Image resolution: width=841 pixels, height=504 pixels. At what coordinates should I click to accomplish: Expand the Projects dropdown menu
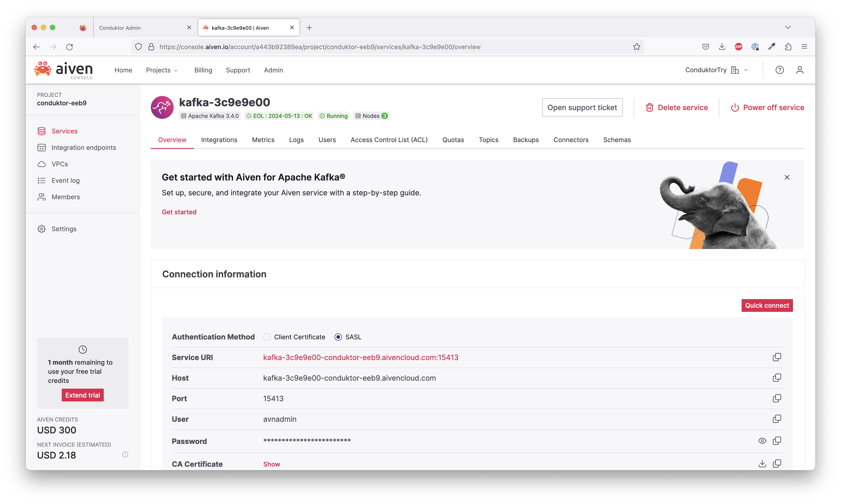pyautogui.click(x=162, y=70)
